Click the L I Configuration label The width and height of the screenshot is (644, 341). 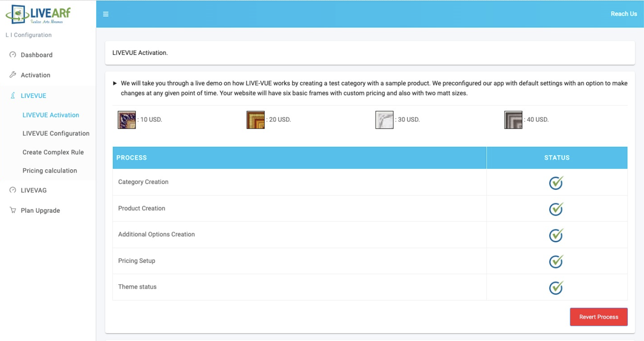pyautogui.click(x=29, y=35)
